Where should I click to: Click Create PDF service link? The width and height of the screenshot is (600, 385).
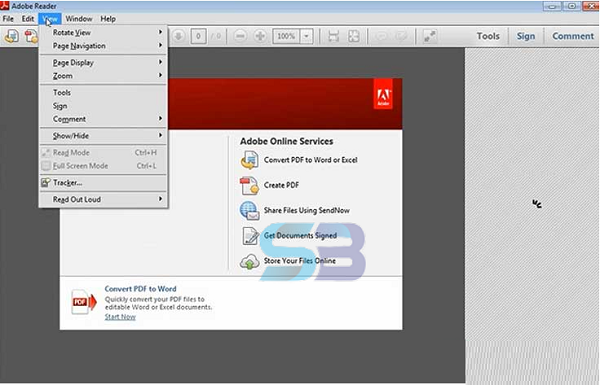(281, 185)
